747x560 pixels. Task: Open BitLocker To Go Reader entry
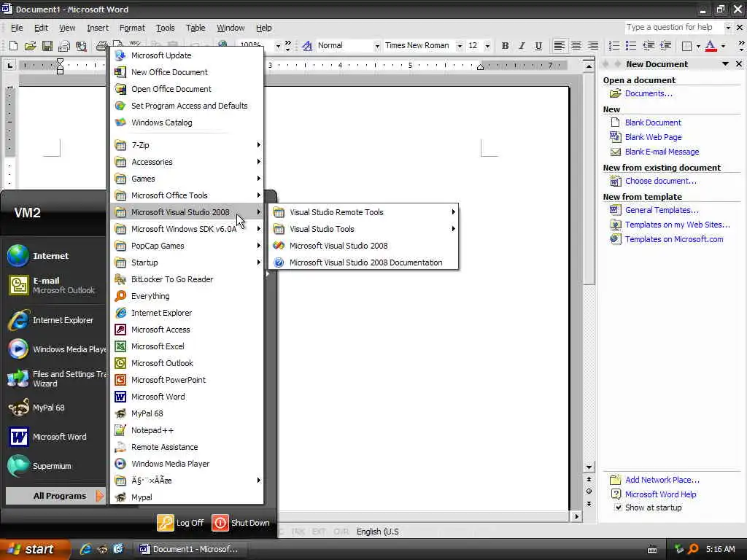point(187,279)
